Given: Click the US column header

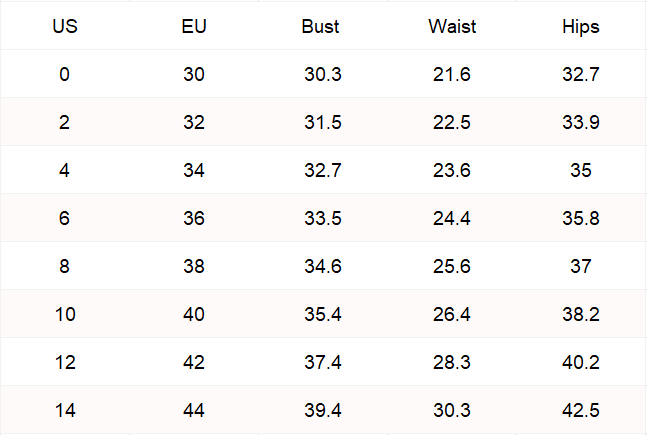Looking at the screenshot, I should click(65, 27).
